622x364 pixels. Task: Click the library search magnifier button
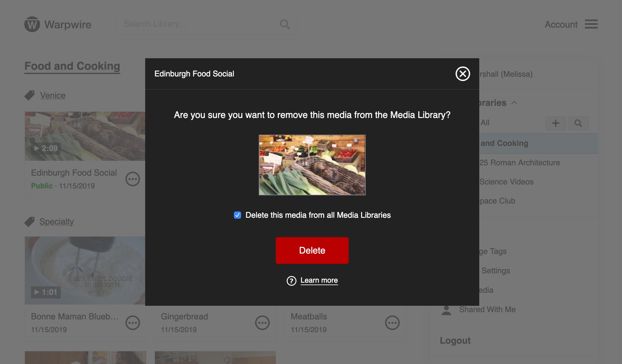(578, 123)
